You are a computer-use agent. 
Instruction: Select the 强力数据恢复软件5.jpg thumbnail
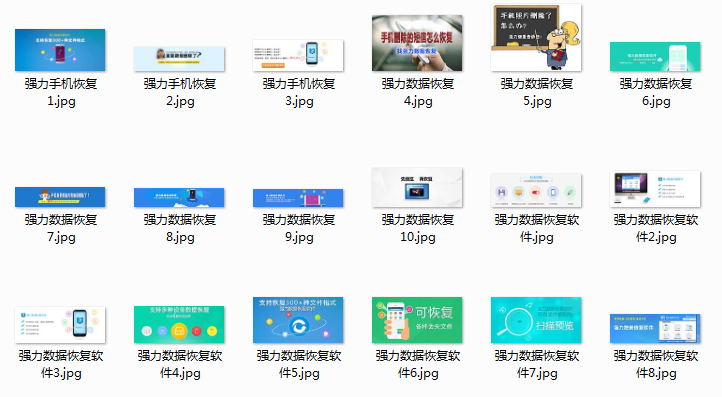click(298, 320)
